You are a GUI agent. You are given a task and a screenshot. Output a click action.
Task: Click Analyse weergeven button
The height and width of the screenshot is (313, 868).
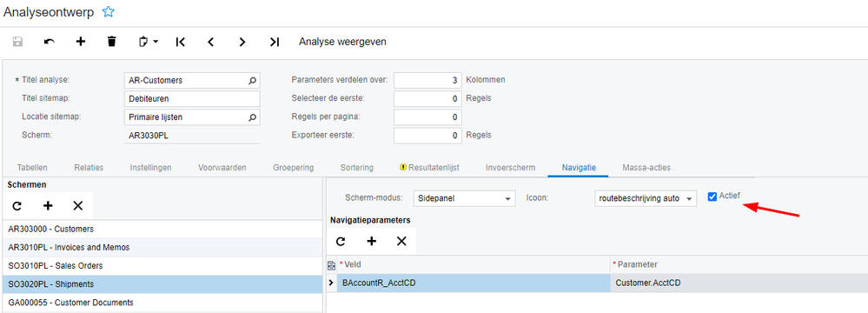coord(342,42)
